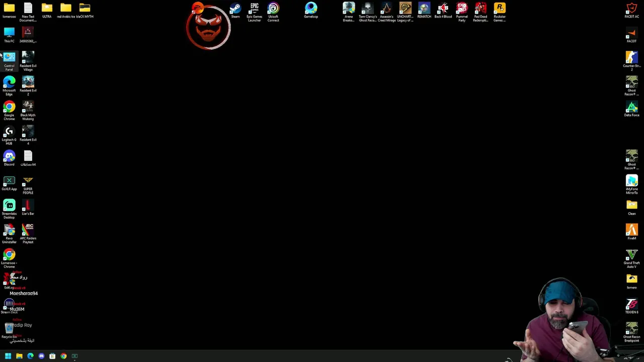
Task: Select the Microsoft Edge desktop shortcut
Action: (x=9, y=86)
